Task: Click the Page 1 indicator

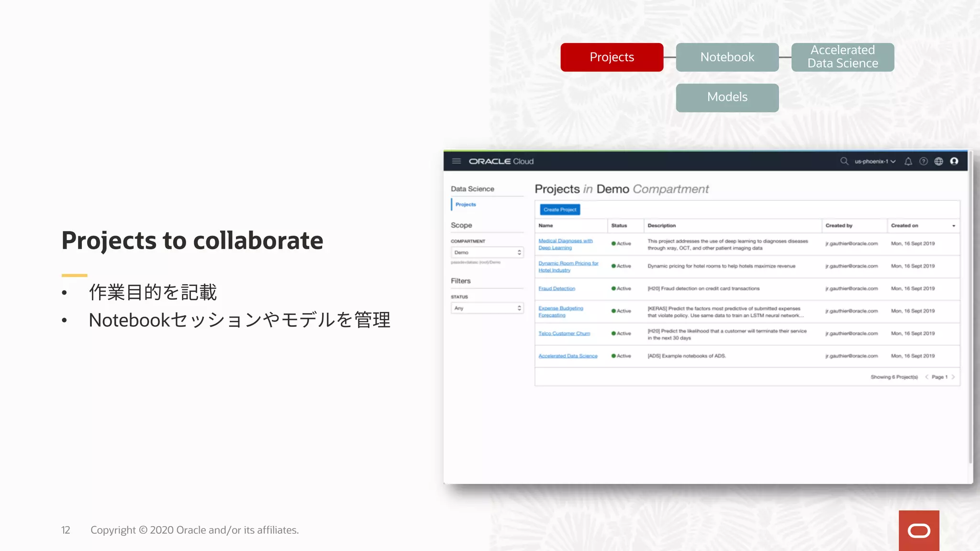Action: (940, 377)
